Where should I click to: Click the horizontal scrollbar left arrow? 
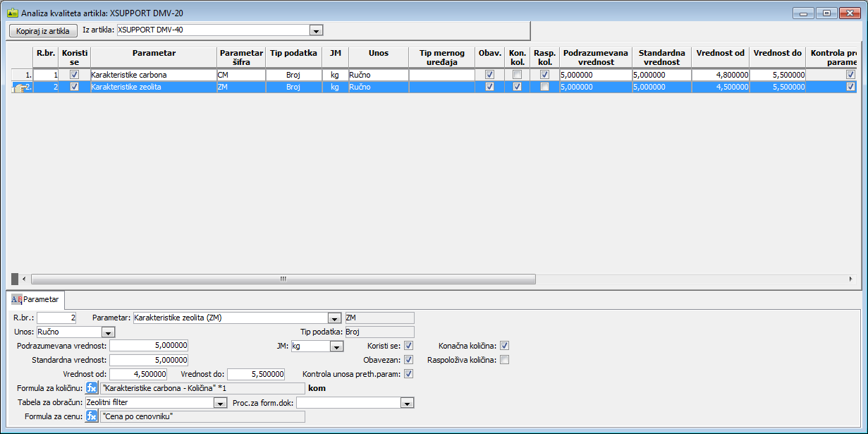click(x=24, y=279)
